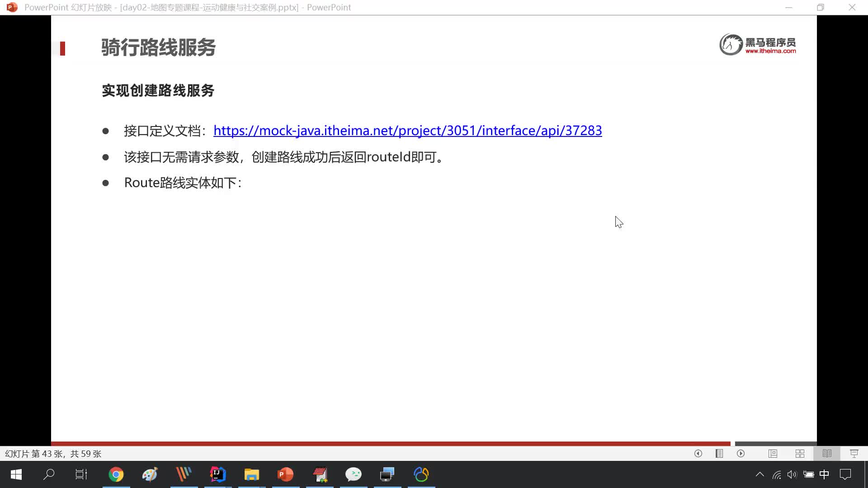This screenshot has width=868, height=488.
Task: Open the WeChat chat app in taskbar
Action: (x=354, y=474)
